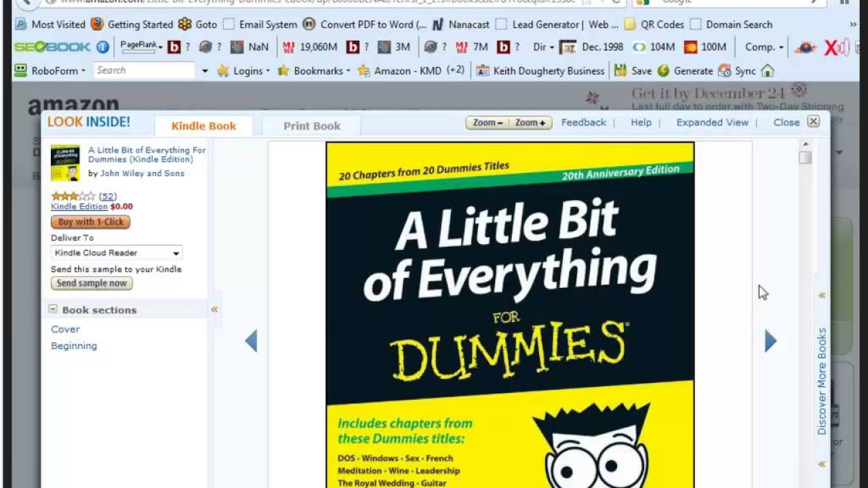Open the Dir dropdown in SEO toolbar

click(x=544, y=47)
